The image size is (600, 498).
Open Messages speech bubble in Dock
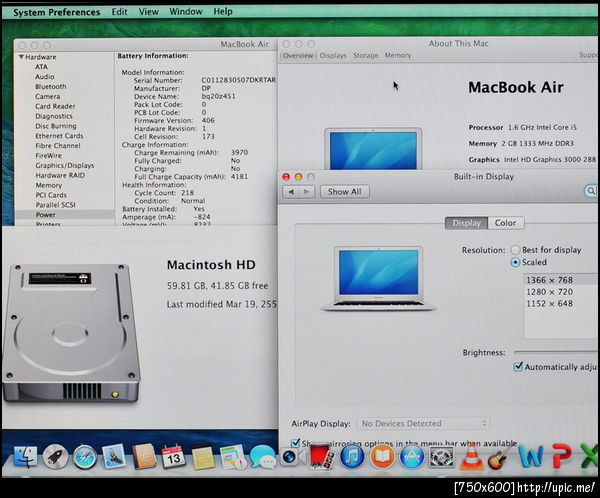coord(262,457)
